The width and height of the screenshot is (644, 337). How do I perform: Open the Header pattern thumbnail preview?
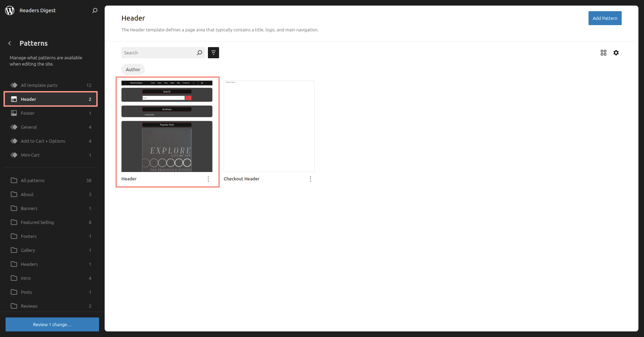167,126
